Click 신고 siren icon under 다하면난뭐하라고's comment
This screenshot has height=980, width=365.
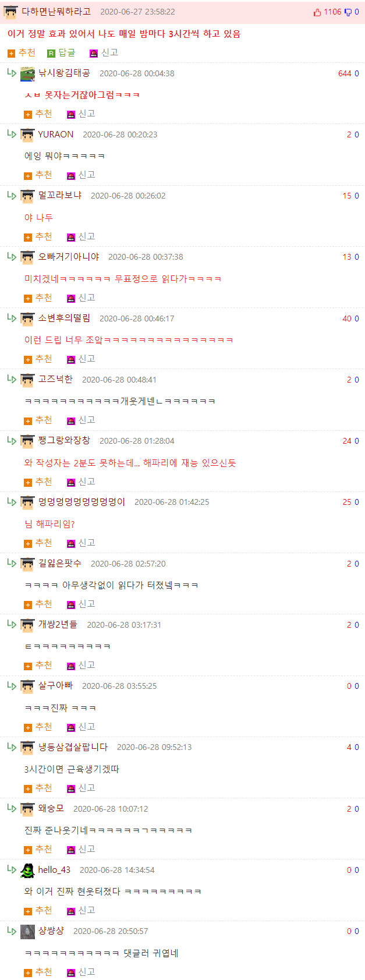point(93,54)
